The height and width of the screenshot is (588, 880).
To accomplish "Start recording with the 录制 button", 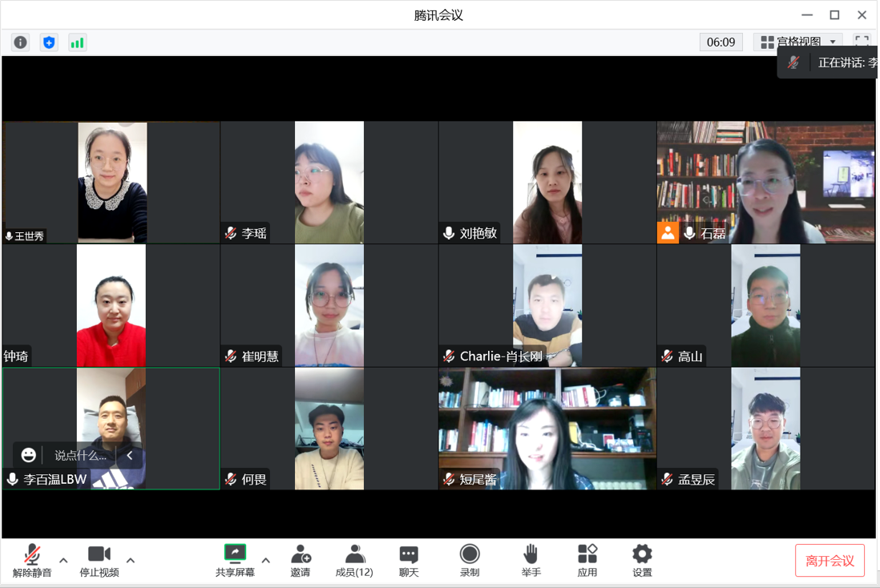I will [470, 560].
